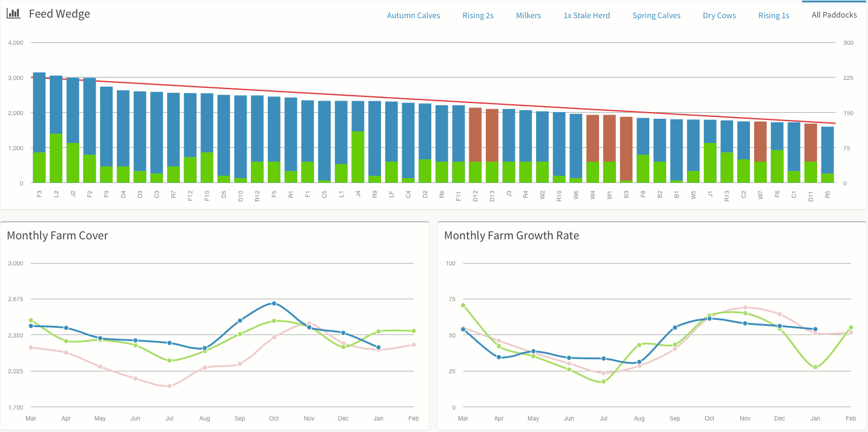The height and width of the screenshot is (432, 868).
Task: Switch to the Milkers tab
Action: (x=528, y=15)
